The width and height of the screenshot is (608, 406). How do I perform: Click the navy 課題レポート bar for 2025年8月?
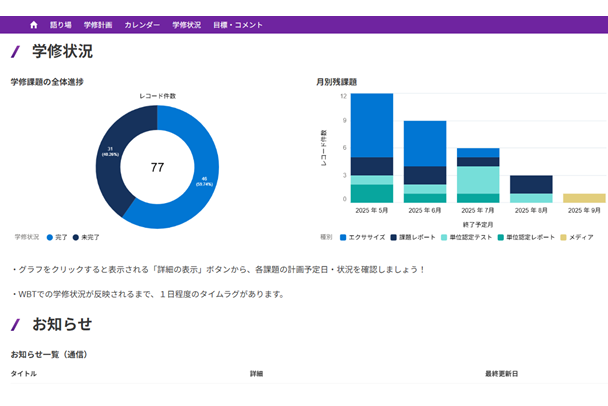531,185
